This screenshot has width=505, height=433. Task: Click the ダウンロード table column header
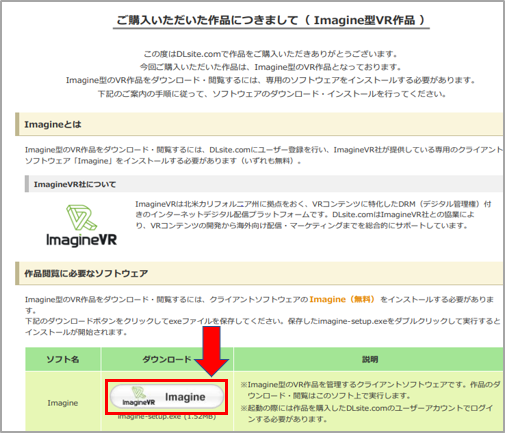tap(167, 359)
